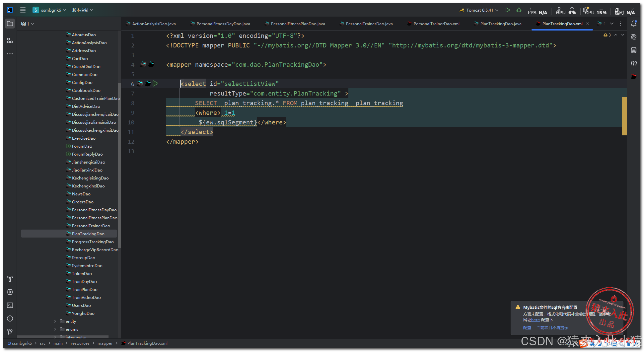Select ForumDao in project tree
The height and width of the screenshot is (352, 644).
coord(82,146)
